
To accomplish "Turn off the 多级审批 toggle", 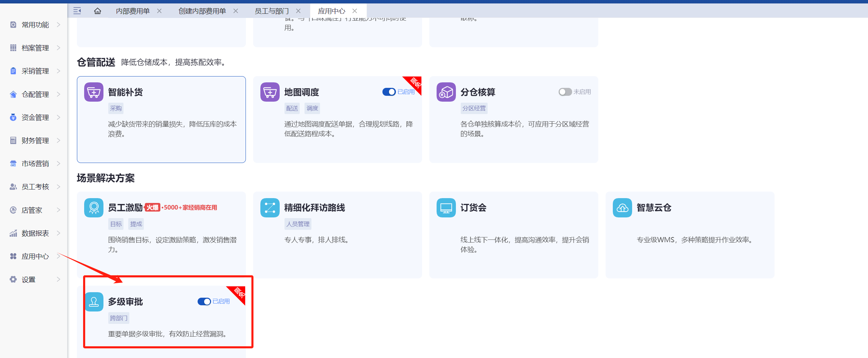I will (x=204, y=301).
